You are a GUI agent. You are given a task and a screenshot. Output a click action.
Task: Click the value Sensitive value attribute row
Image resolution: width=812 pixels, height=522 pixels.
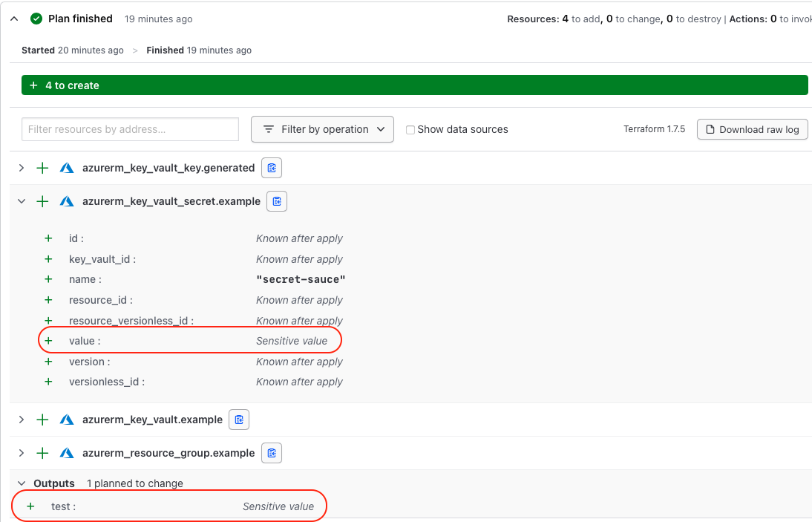click(x=190, y=341)
